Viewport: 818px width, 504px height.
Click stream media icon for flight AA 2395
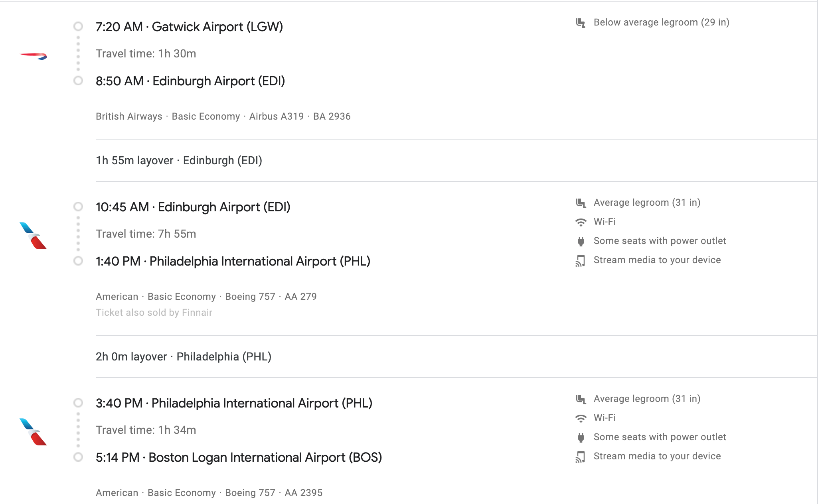click(x=581, y=457)
